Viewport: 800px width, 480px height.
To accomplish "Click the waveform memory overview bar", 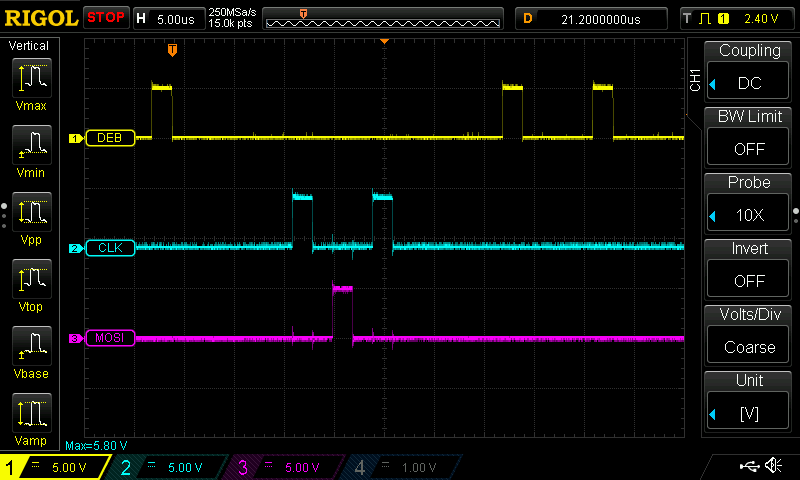I will click(x=383, y=19).
